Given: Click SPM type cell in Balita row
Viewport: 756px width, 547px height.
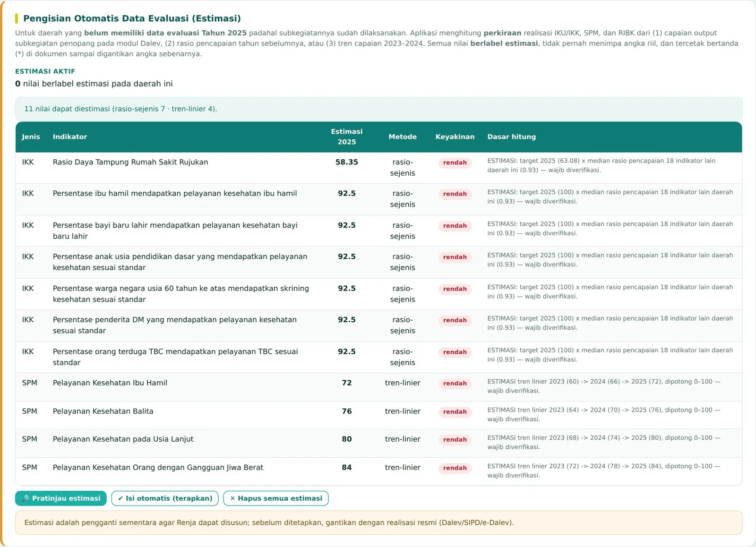Looking at the screenshot, I should (x=29, y=411).
